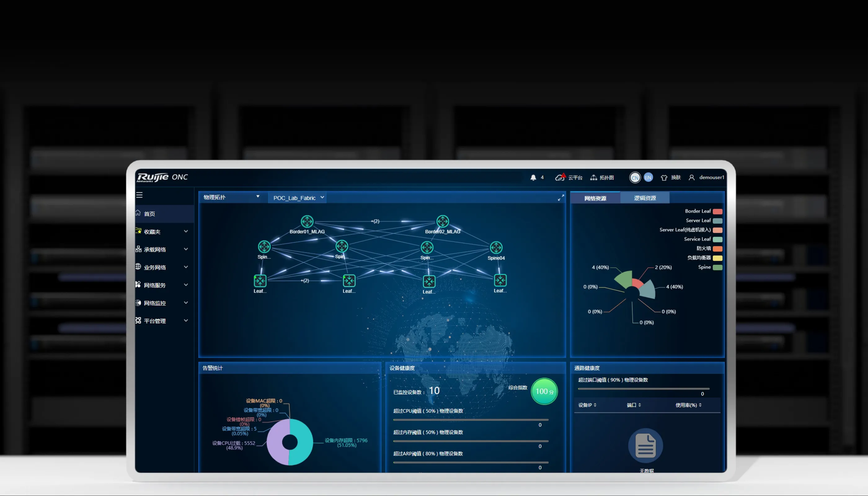Toggle the Server Leaf legend swatch

coord(717,221)
